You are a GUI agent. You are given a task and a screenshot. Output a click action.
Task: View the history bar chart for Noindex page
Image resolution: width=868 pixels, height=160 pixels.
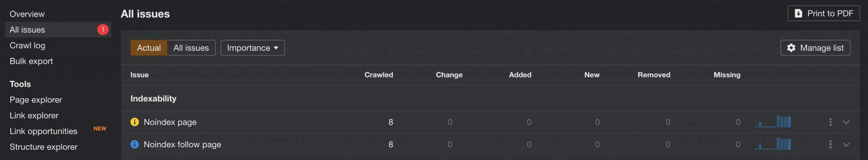coord(773,121)
